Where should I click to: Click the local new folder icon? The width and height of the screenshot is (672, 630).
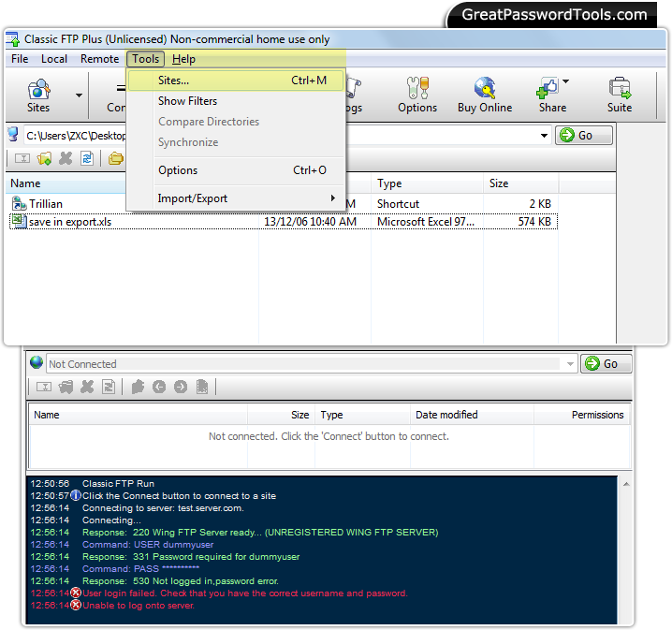(x=44, y=158)
